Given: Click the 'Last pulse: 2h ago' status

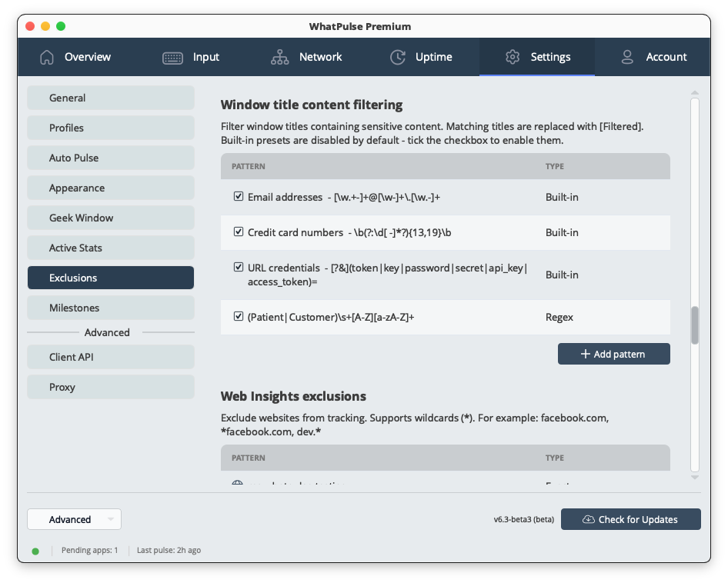Looking at the screenshot, I should coord(169,550).
